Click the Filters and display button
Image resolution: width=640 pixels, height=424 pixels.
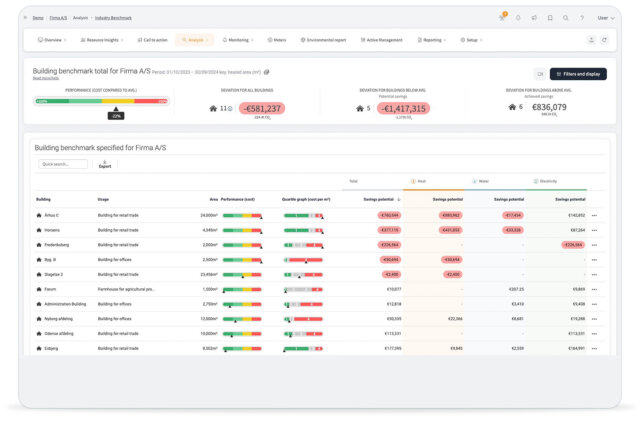[x=578, y=74]
